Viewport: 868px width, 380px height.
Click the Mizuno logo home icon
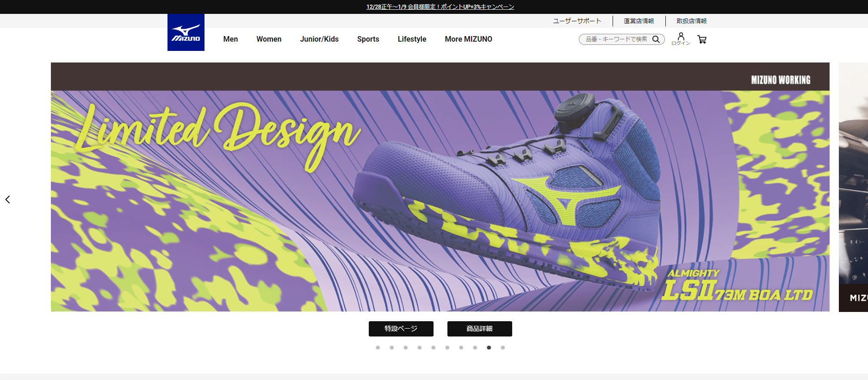click(186, 32)
